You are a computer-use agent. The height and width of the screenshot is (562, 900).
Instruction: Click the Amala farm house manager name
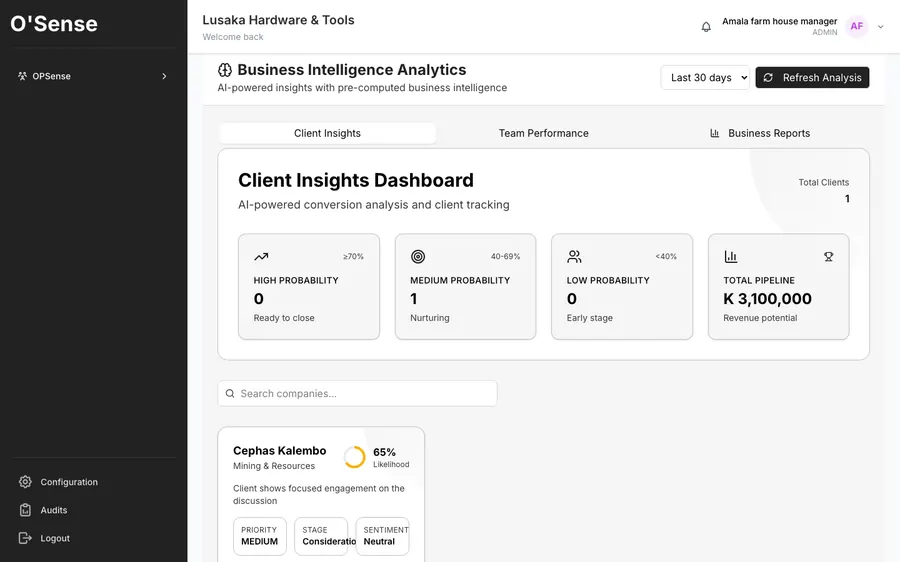(x=779, y=21)
